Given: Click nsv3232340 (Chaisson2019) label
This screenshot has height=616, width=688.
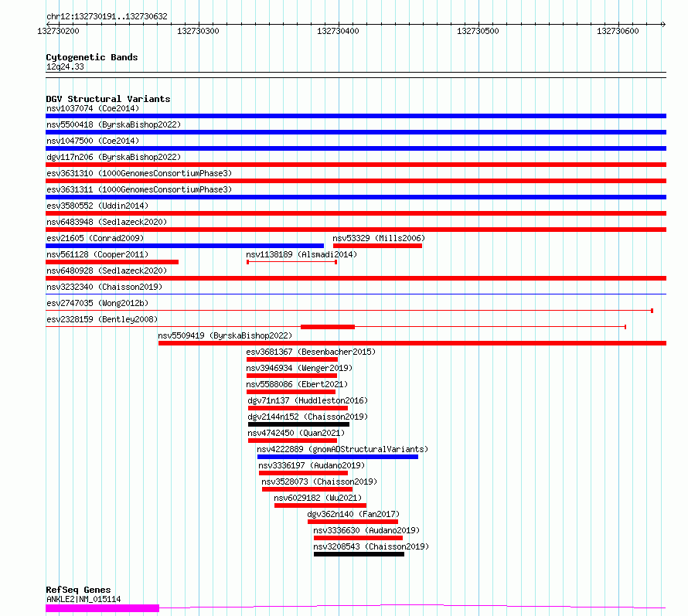Looking at the screenshot, I should pyautogui.click(x=104, y=287).
